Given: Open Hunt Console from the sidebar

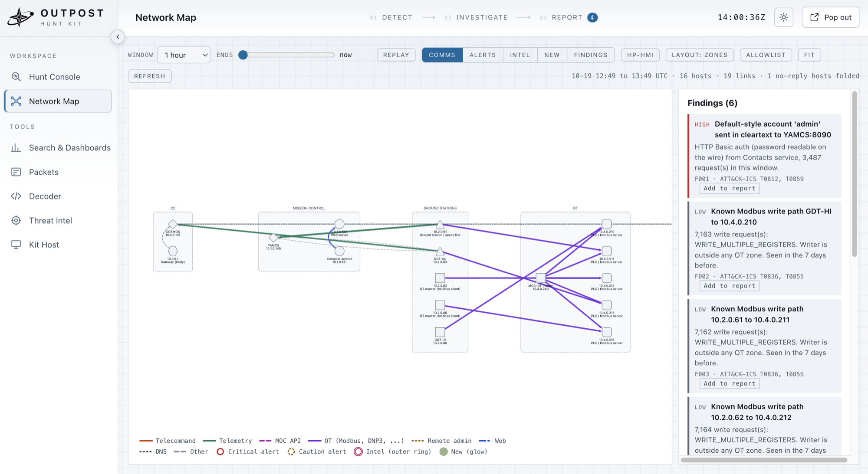Looking at the screenshot, I should (58, 77).
